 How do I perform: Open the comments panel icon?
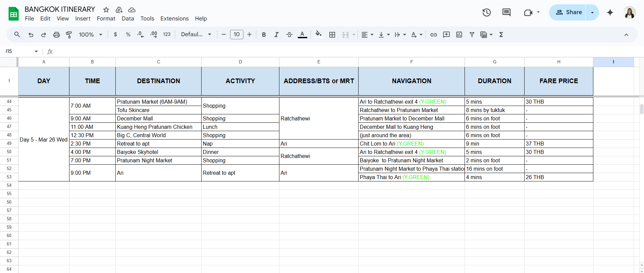(x=506, y=12)
